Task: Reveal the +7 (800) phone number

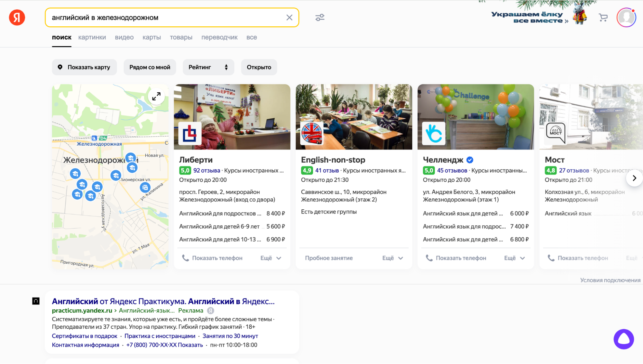Action: click(x=164, y=345)
